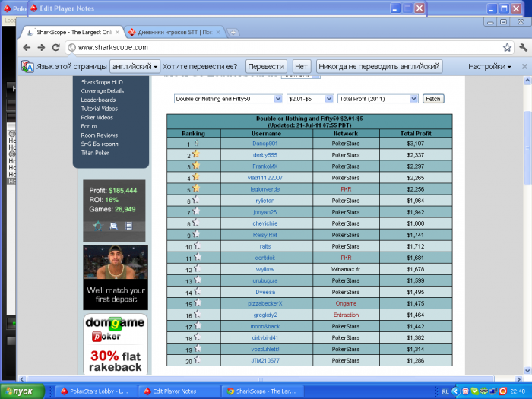Click the domgame poker 30% rakeback ad
The width and height of the screenshot is (532, 399).
pos(116,344)
